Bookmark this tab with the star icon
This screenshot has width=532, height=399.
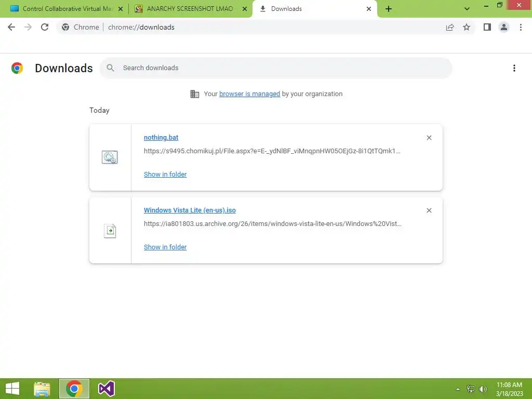point(467,27)
